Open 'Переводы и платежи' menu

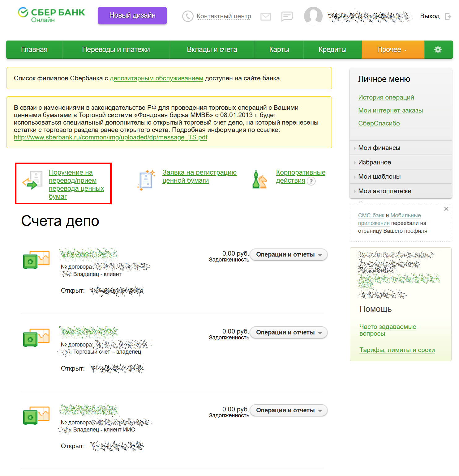(x=116, y=49)
